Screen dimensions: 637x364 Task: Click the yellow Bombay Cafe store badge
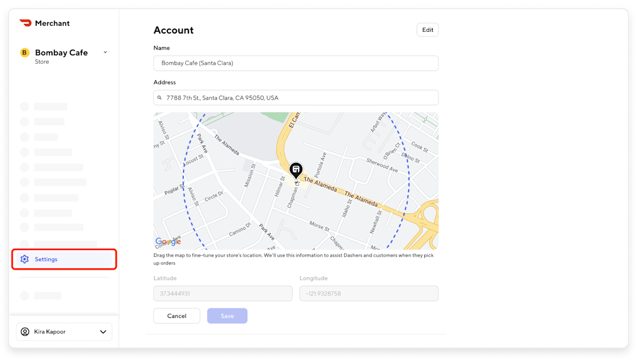point(24,53)
